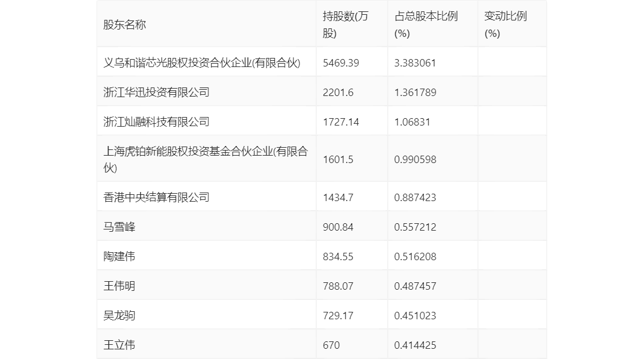Select shareholder 王立伟

pyautogui.click(x=119, y=345)
